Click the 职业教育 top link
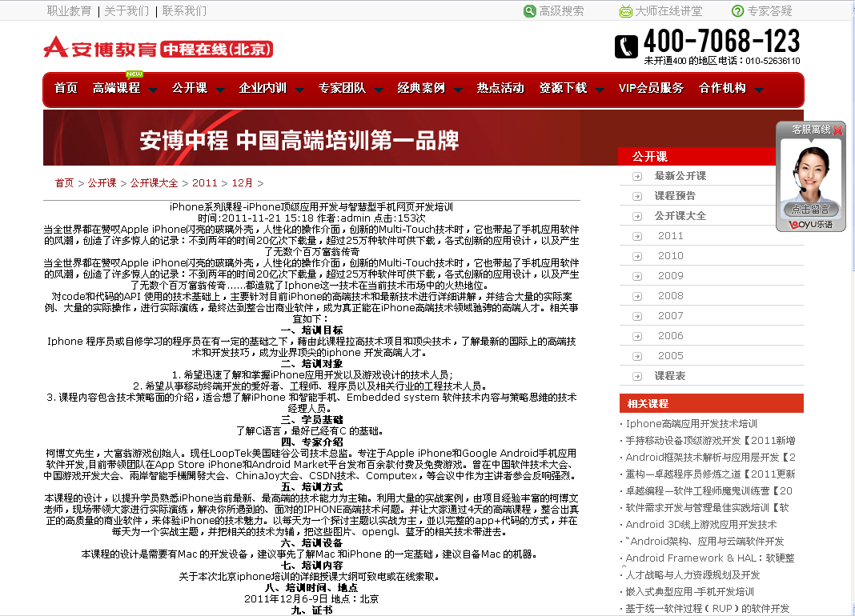Viewport: 855px width, 616px height. point(70,11)
